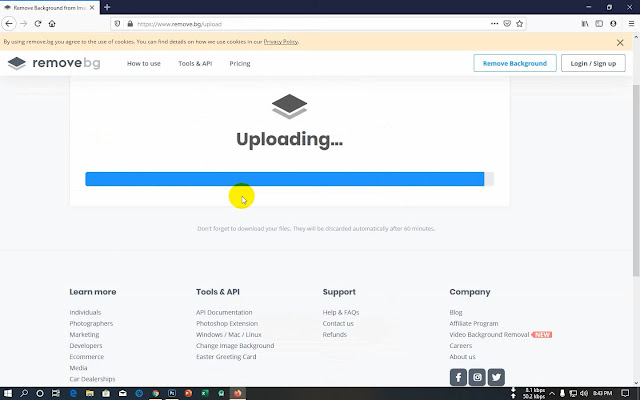
Task: Open Task View on the taskbar
Action: pos(56,393)
